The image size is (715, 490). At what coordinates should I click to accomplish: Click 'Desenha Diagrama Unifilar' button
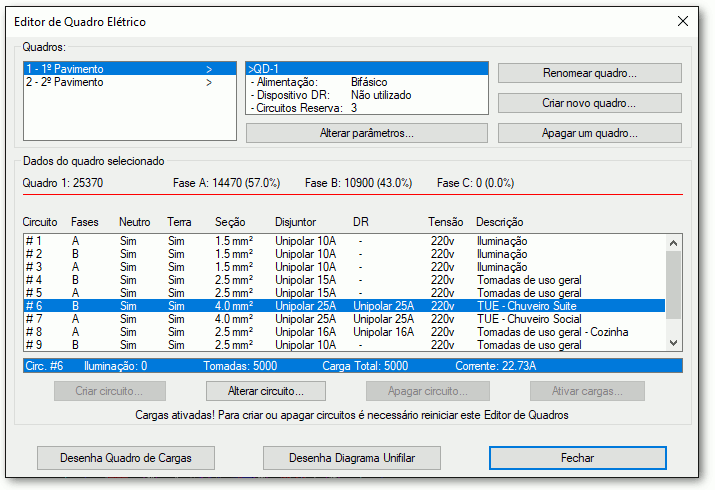tap(352, 458)
